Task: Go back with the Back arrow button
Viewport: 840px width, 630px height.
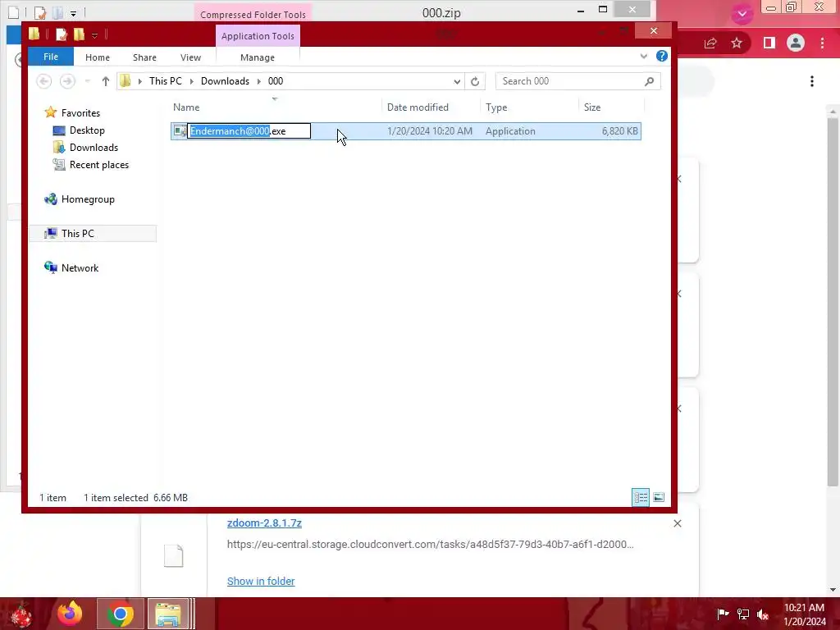Action: (44, 81)
